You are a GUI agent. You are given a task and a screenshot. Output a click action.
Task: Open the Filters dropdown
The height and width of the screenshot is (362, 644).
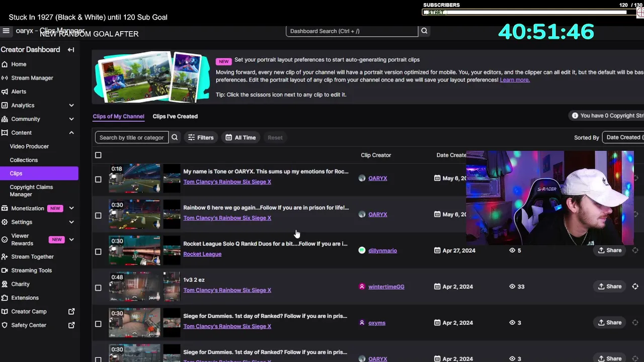point(201,137)
